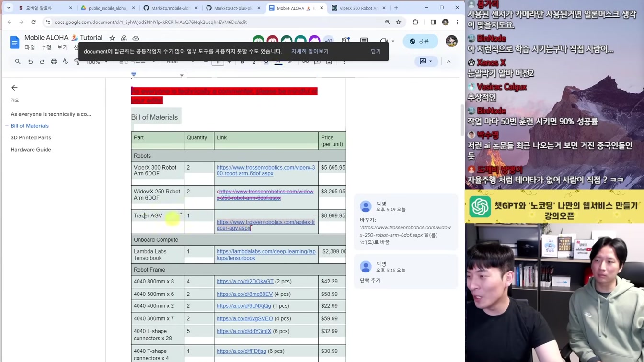Open the a.co/d/9LNXjQg link
This screenshot has width=644, height=362.
pyautogui.click(x=244, y=306)
